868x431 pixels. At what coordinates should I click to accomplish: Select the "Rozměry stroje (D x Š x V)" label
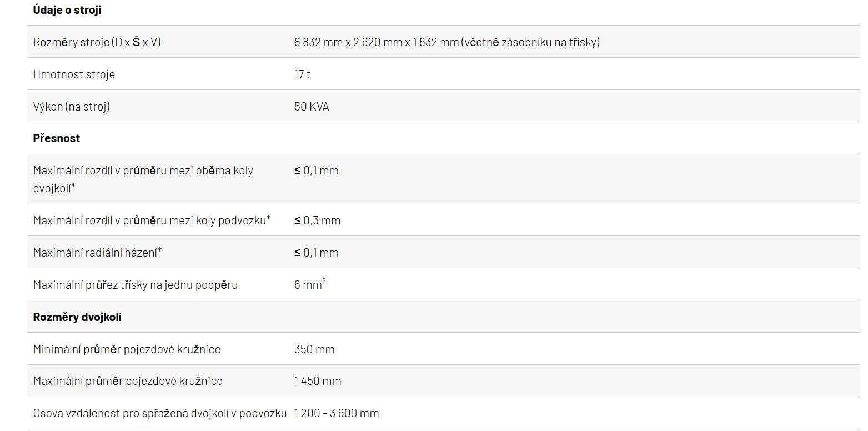point(97,42)
